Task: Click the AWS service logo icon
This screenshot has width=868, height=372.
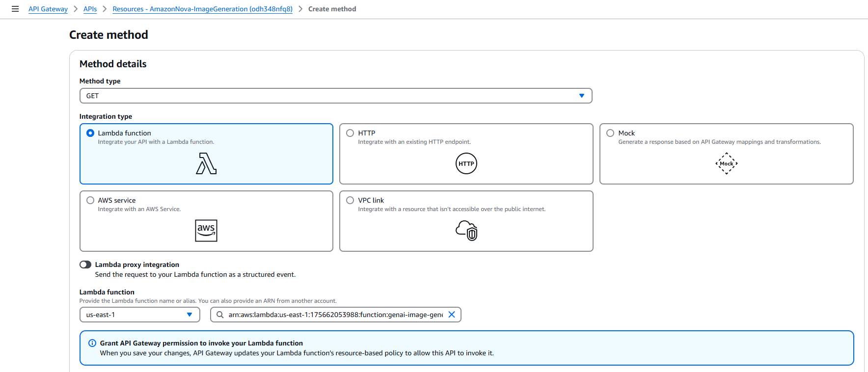Action: point(206,231)
